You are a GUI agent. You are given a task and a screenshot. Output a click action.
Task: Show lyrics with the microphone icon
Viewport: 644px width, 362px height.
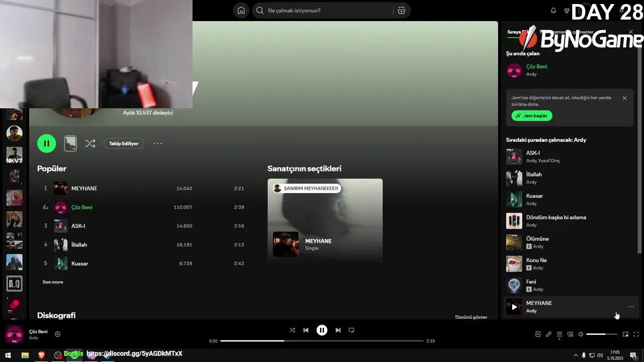tap(549, 334)
